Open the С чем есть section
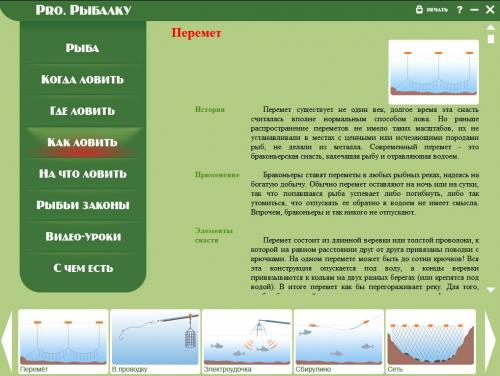Image resolution: width=500 pixels, height=376 pixels. 83,268
